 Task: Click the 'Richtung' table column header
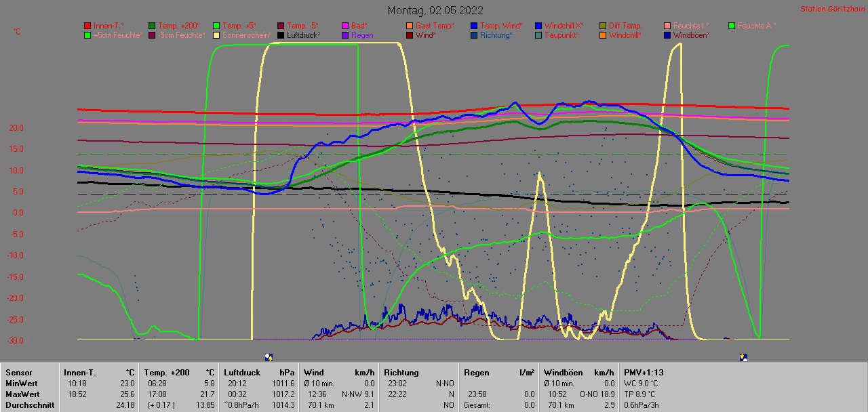(x=401, y=373)
